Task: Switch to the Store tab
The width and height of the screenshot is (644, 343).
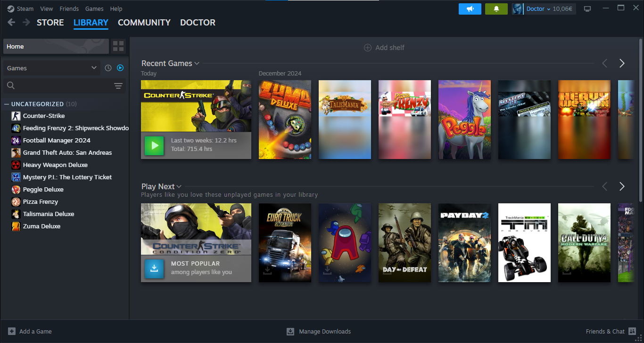Action: pos(50,22)
